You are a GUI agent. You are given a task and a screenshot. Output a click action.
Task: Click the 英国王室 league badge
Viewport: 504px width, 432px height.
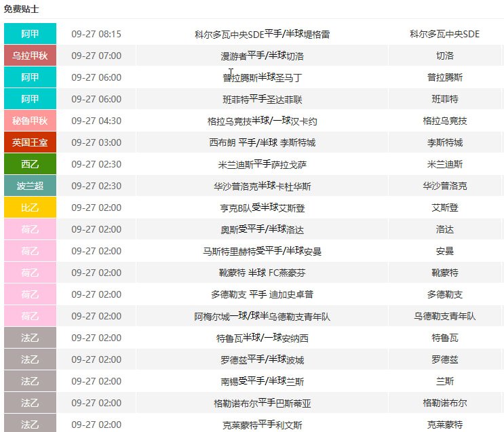click(30, 142)
